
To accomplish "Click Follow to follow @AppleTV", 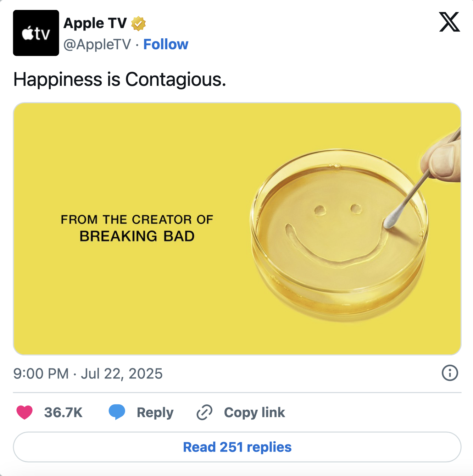I will [x=166, y=44].
